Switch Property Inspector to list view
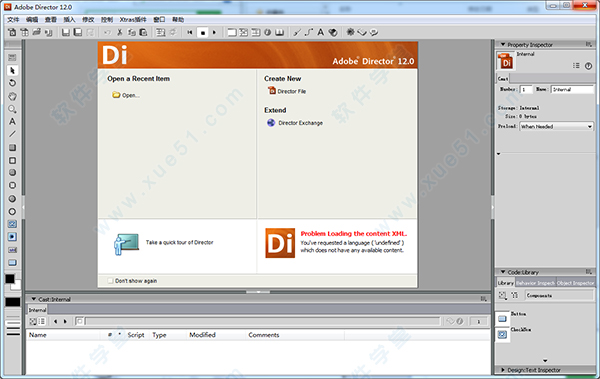 (576, 66)
